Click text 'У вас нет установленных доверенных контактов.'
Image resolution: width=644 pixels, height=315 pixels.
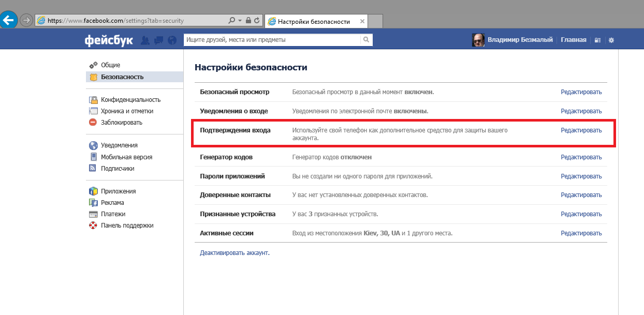pyautogui.click(x=360, y=195)
